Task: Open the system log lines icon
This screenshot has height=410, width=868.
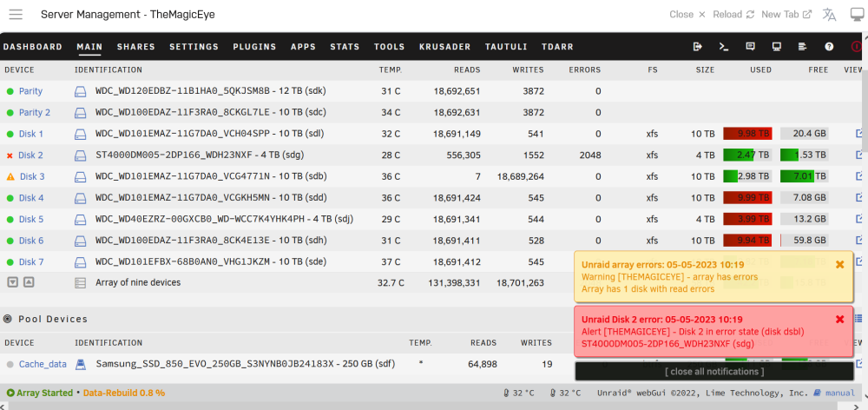Action: [803, 47]
